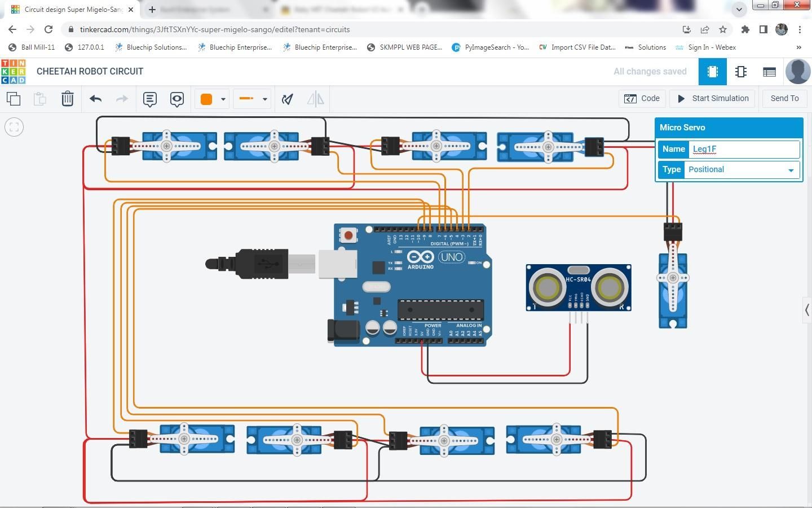The height and width of the screenshot is (508, 812).
Task: Toggle notes visibility icon
Action: [177, 99]
